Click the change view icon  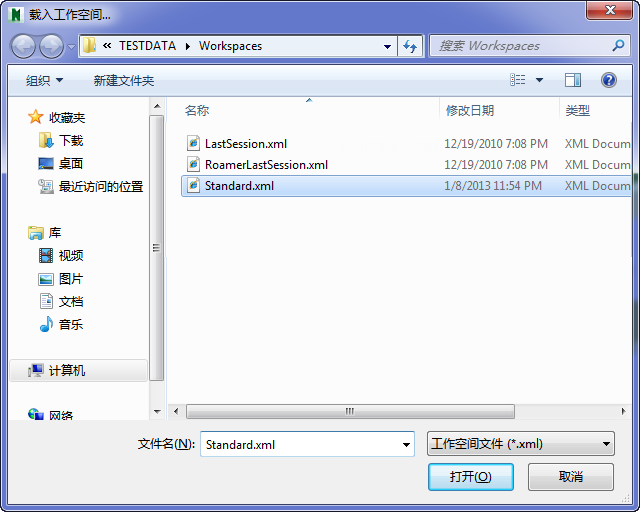click(x=518, y=80)
